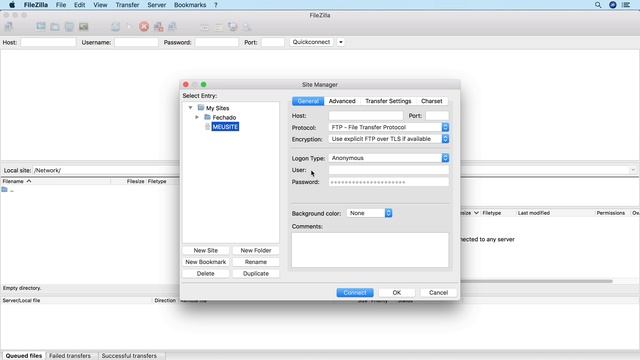Click the Quickconnect button
The width and height of the screenshot is (640, 360).
point(311,42)
